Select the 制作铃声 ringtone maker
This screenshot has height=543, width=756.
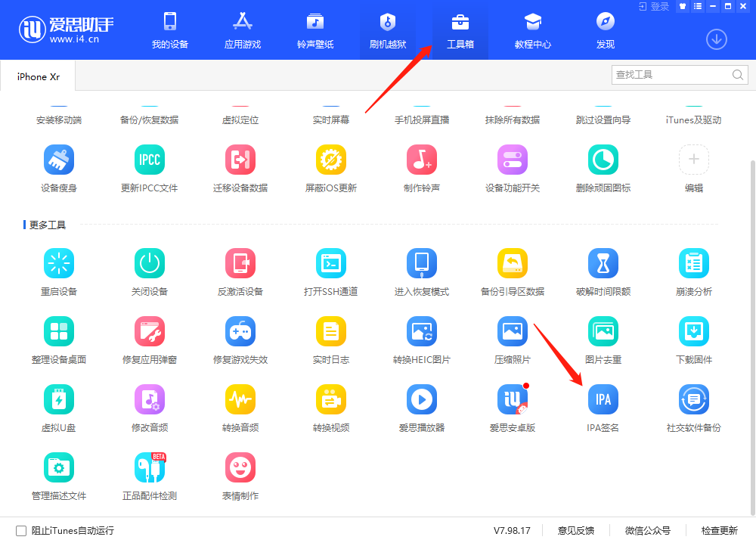[x=422, y=160]
